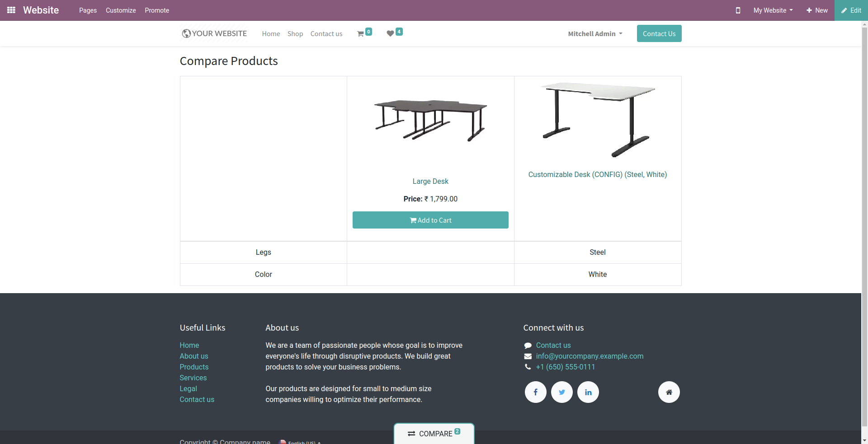Click the home icon in the footer
Viewport: 868px width, 444px height.
pyautogui.click(x=669, y=392)
